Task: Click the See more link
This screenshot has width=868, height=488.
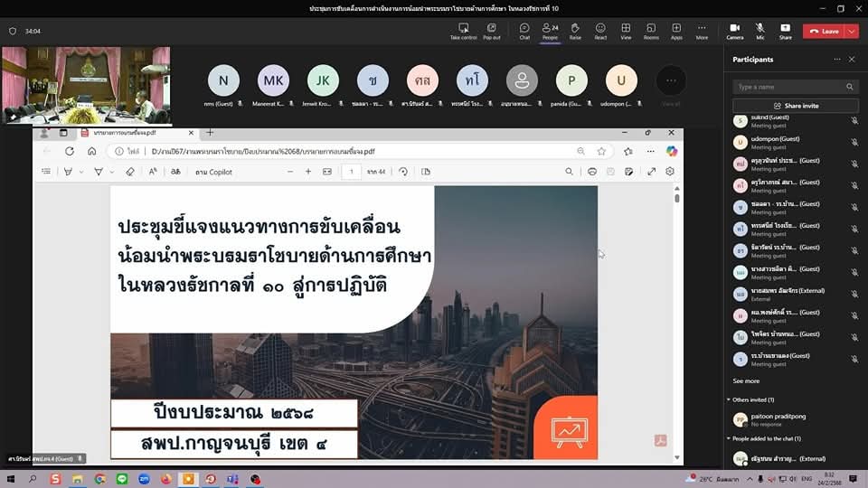Action: coord(746,380)
